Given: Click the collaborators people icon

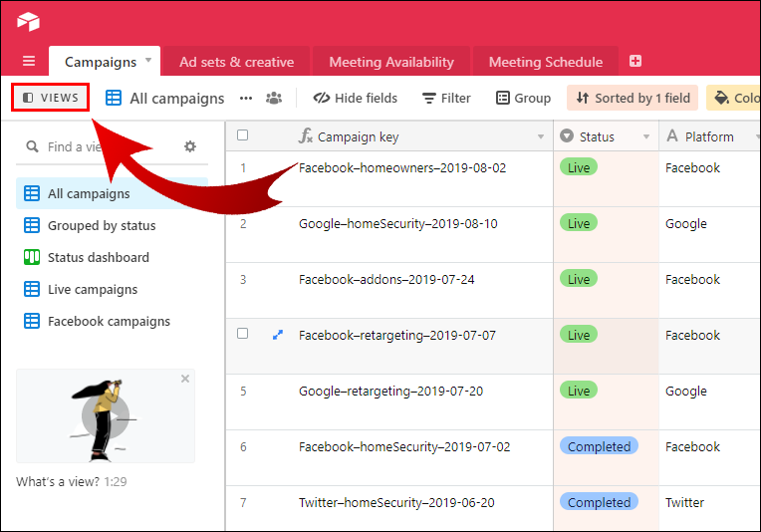Looking at the screenshot, I should pyautogui.click(x=274, y=98).
